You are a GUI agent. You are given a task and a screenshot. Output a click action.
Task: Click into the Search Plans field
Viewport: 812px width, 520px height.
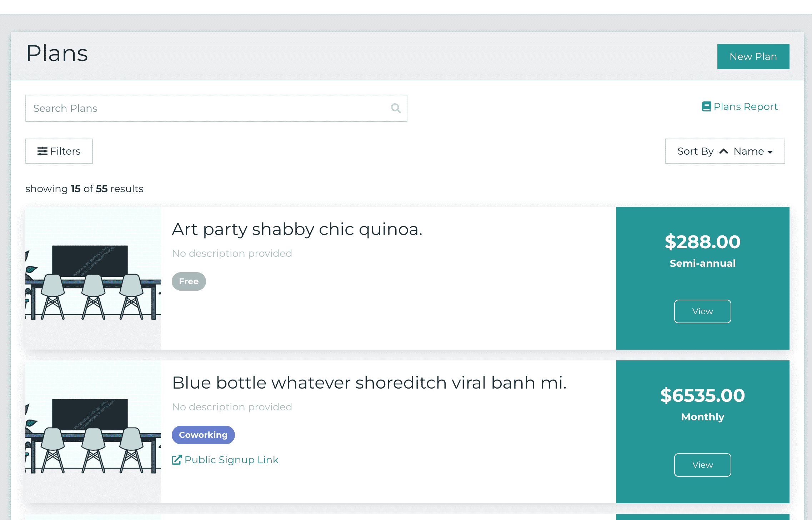(216, 108)
